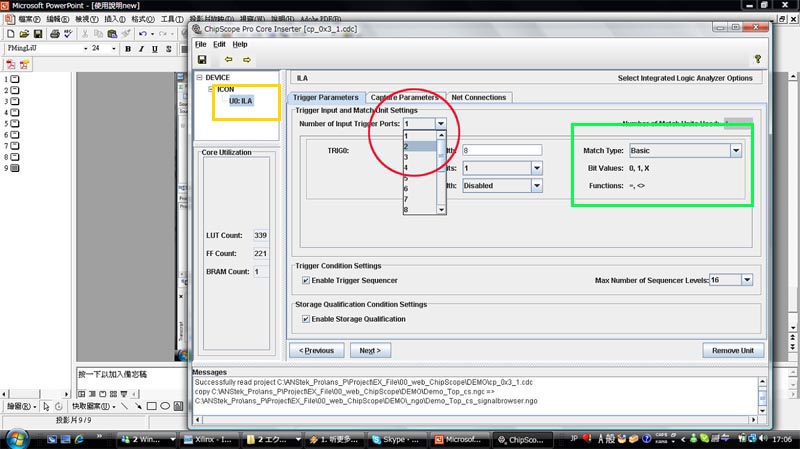The height and width of the screenshot is (449, 800).
Task: Save the PowerPoint file with the disk icon
Action: (38, 34)
